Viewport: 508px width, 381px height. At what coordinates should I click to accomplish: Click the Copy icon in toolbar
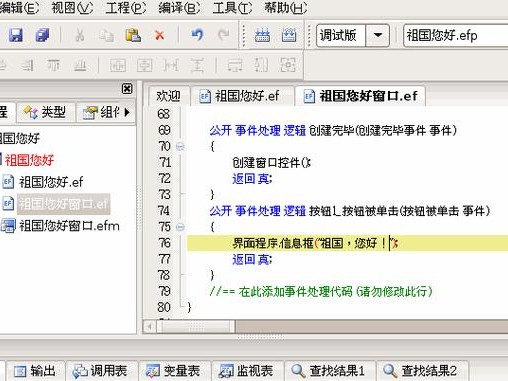click(106, 35)
